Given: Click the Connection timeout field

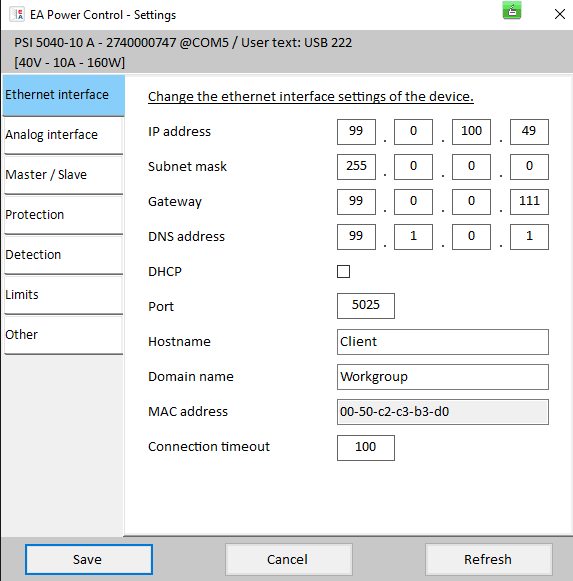Looking at the screenshot, I should pyautogui.click(x=366, y=448).
